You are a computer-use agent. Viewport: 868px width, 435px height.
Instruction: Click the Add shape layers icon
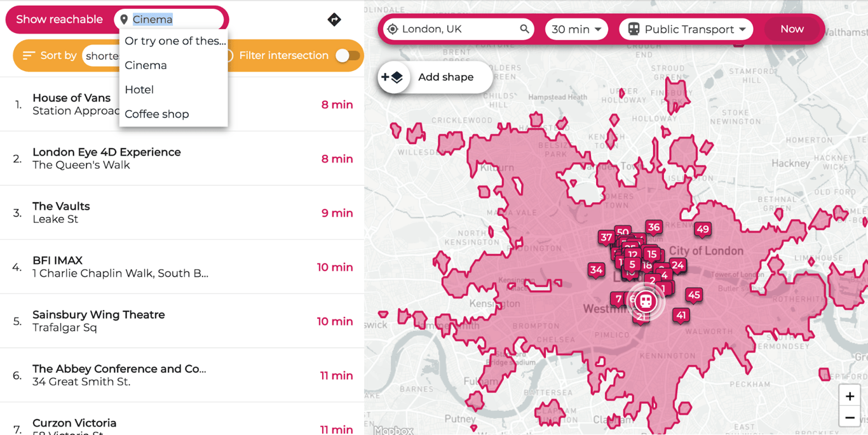coord(393,77)
